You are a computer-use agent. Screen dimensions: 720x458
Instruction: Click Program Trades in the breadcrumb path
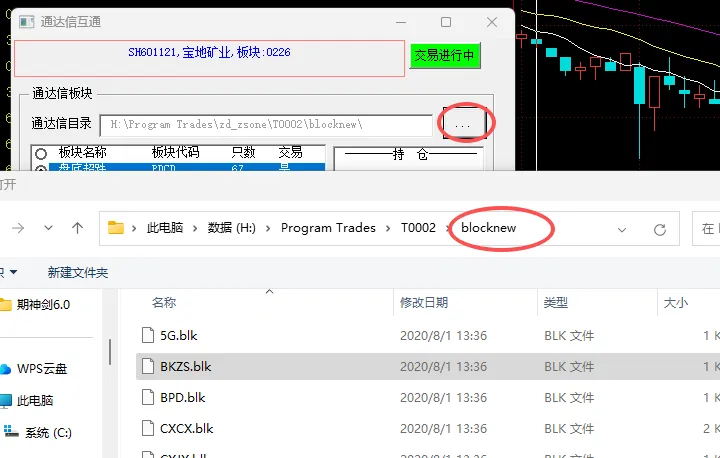tap(328, 228)
